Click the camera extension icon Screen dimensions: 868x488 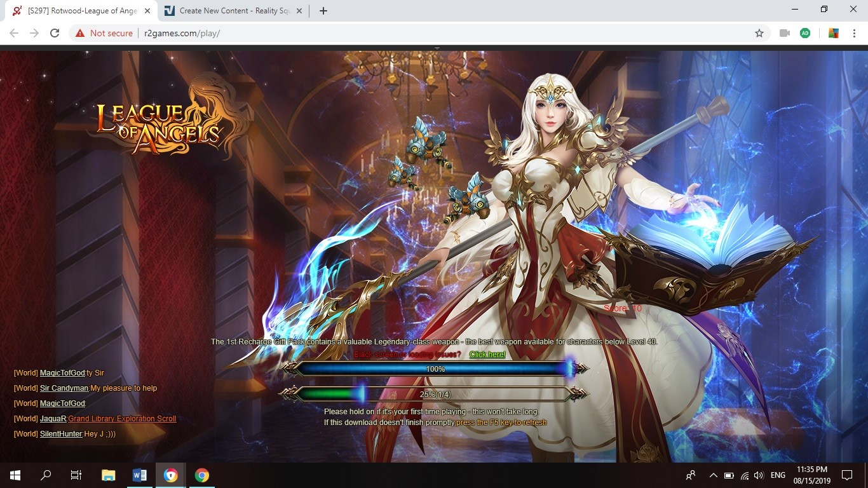785,33
